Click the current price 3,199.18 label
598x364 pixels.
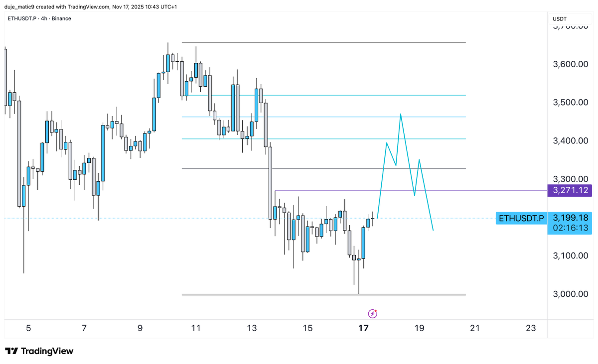coord(571,218)
